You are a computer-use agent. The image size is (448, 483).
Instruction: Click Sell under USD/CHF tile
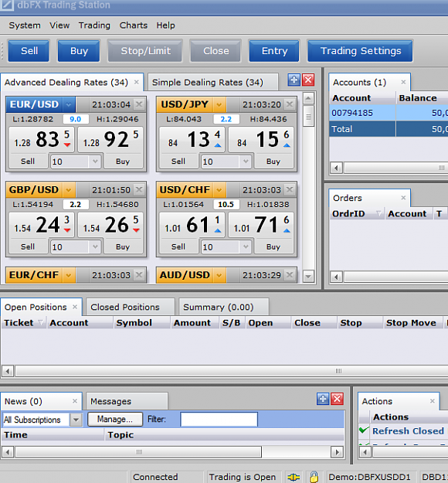coord(178,247)
